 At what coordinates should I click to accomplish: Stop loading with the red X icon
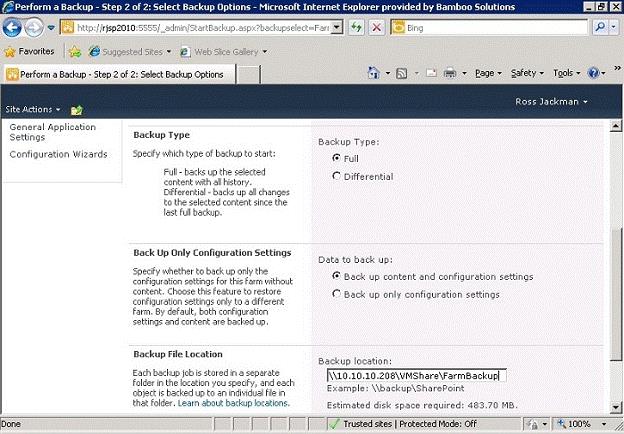(376, 27)
